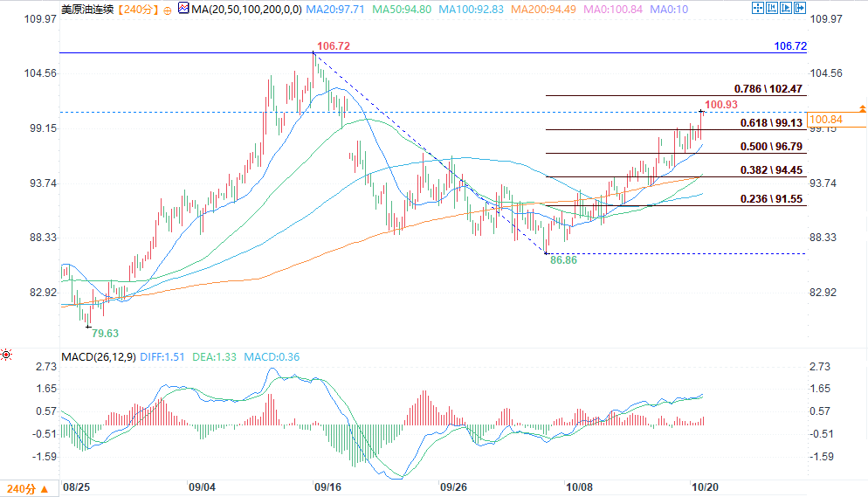Image resolution: width=868 pixels, height=497 pixels.
Task: Open the MA indicator chart icon
Action: point(183,9)
